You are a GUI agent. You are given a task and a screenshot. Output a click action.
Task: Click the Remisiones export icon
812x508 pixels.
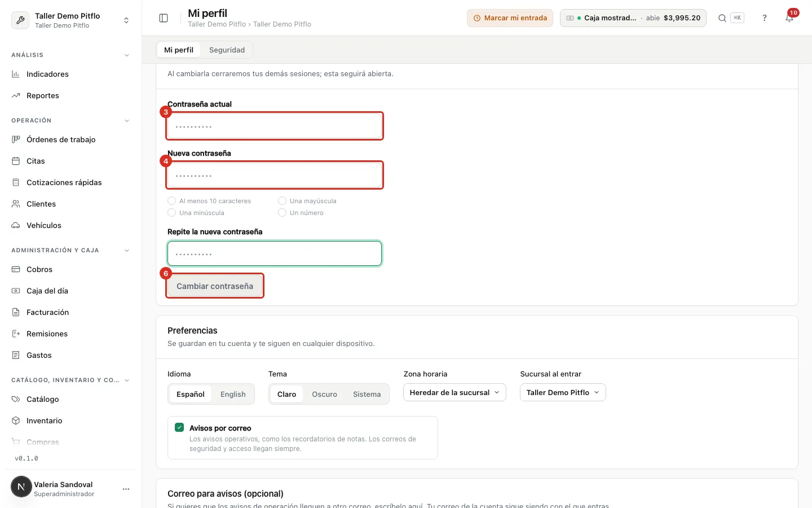click(16, 334)
